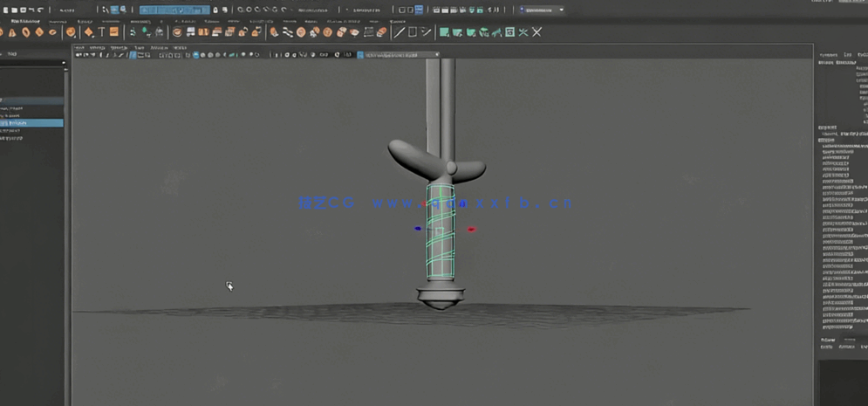Select the highlighted row in the Outliner
Viewport: 868px width, 406px height.
[31, 123]
